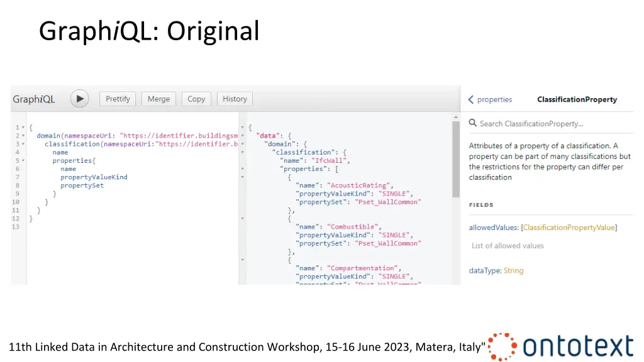The height and width of the screenshot is (362, 644).
Task: Fold the Compartmentation object in the results
Action: (243, 260)
